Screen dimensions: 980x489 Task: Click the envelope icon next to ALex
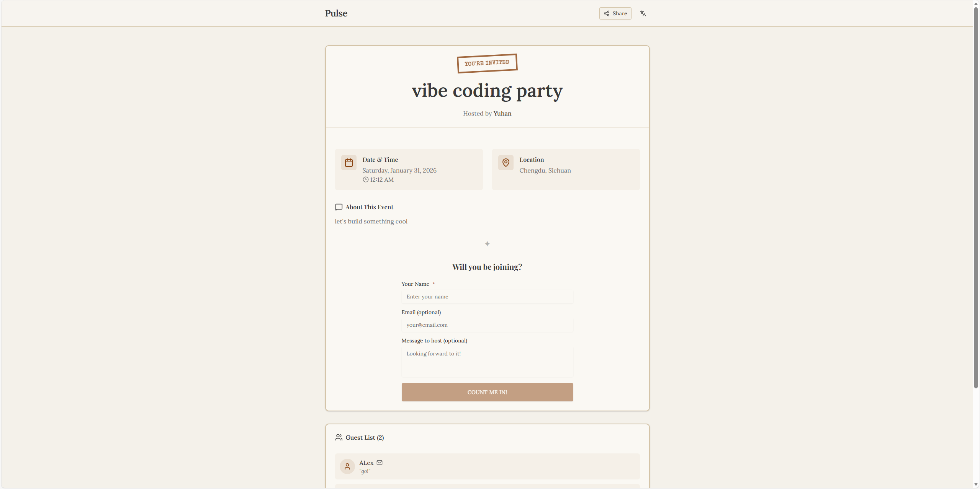click(380, 463)
